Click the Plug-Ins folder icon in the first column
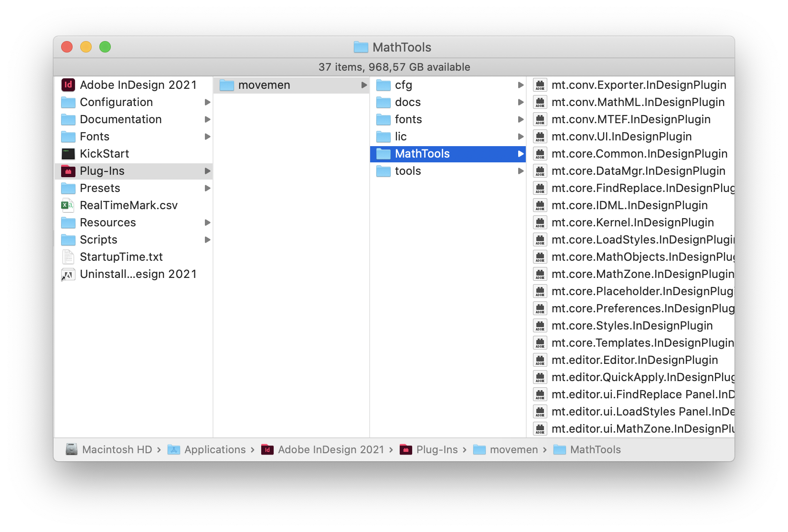Viewport: 788px width, 532px height. click(x=68, y=171)
